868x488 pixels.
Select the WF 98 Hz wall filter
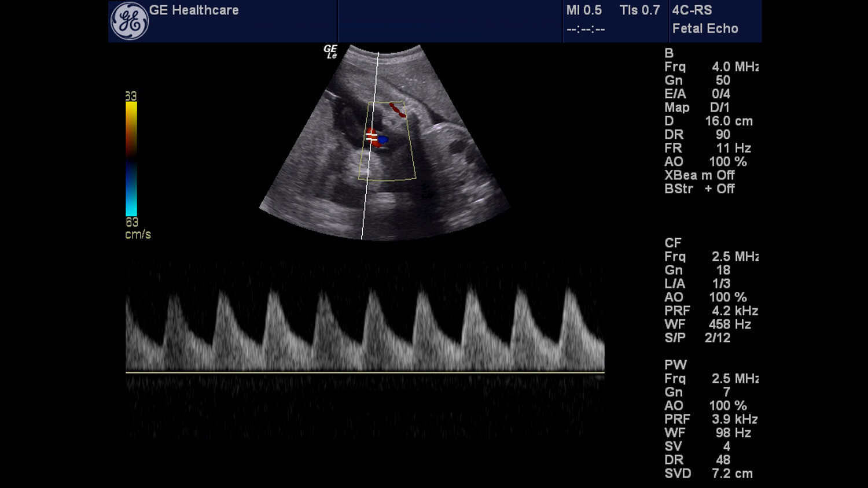(708, 432)
